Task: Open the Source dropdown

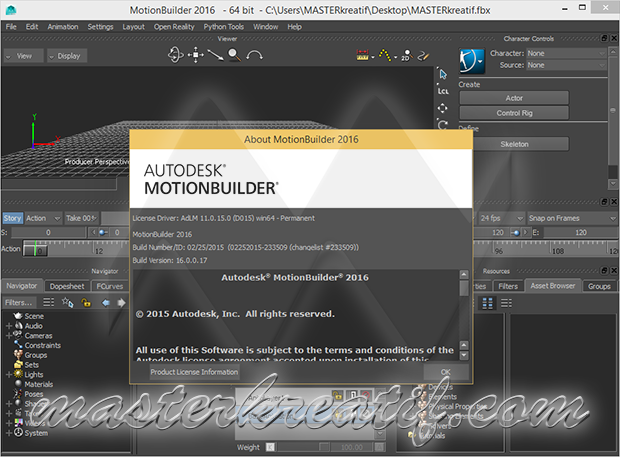Action: pos(566,65)
